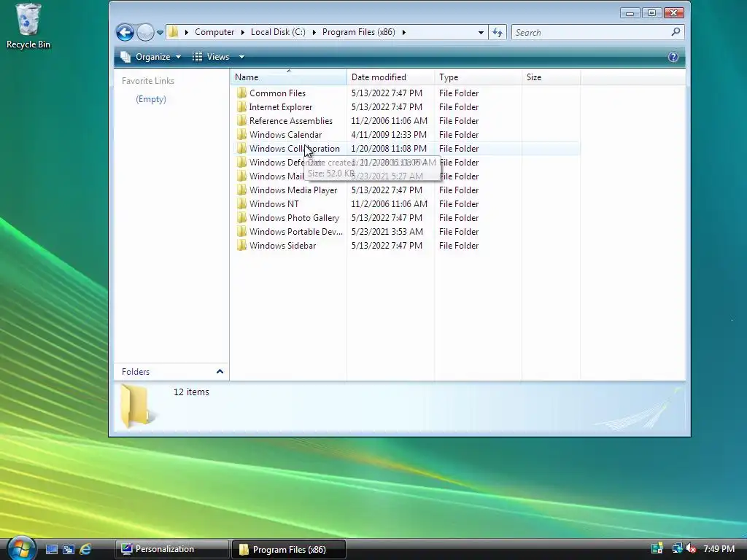Select the Windows Portable Dev... folder icon
Image resolution: width=747 pixels, height=560 pixels.
tap(242, 231)
